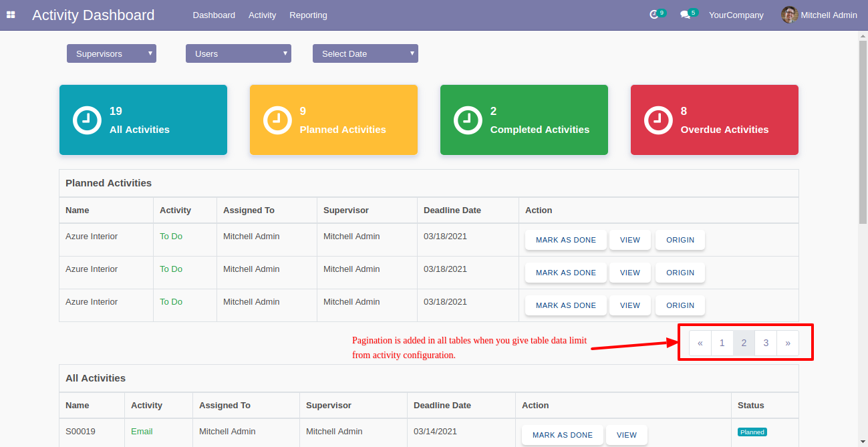
Task: Click To Do in first Azure Interior row
Action: (x=171, y=237)
